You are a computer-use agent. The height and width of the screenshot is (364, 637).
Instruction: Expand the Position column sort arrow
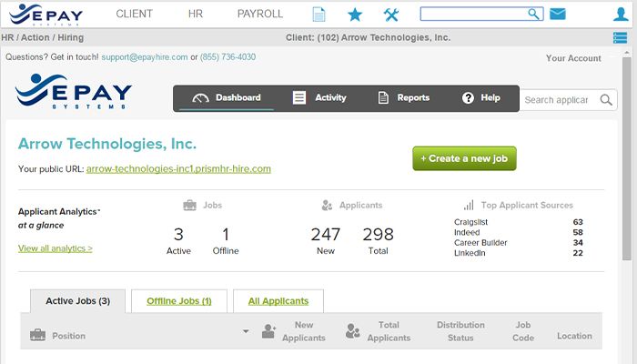click(x=246, y=331)
